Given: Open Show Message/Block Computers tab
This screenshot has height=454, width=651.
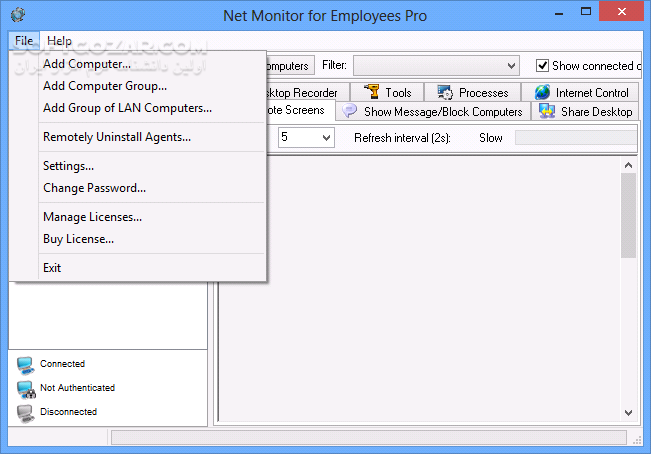Looking at the screenshot, I should [x=433, y=111].
